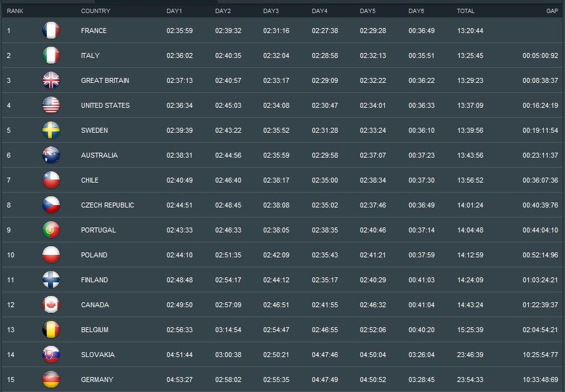Click the DAY1 column header
The image size is (565, 392).
174,11
